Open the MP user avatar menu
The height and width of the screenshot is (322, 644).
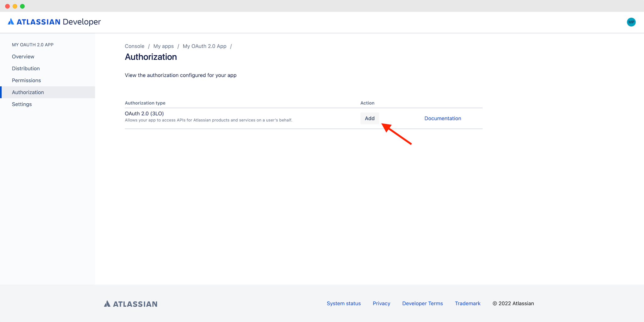point(631,22)
